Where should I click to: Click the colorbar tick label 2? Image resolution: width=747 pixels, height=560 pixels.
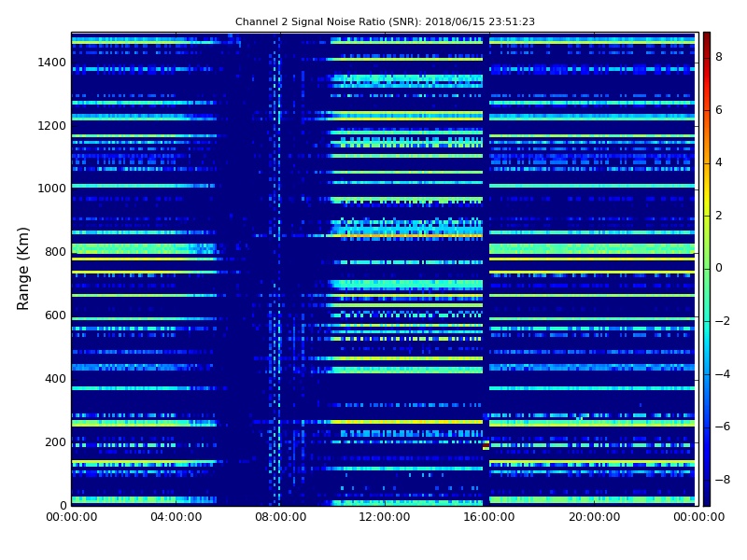[719, 216]
